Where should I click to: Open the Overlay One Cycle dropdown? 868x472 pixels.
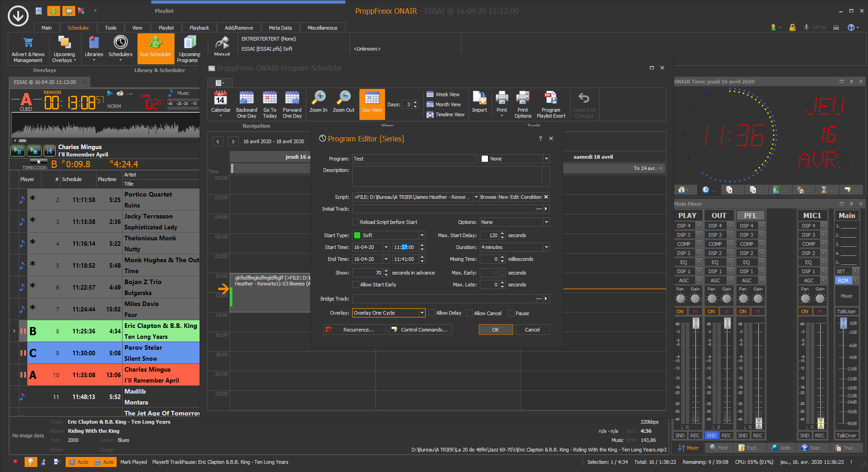[422, 313]
